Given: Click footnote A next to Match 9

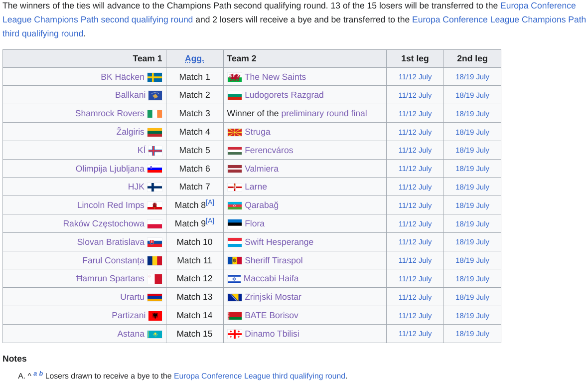Looking at the screenshot, I should pyautogui.click(x=210, y=221).
